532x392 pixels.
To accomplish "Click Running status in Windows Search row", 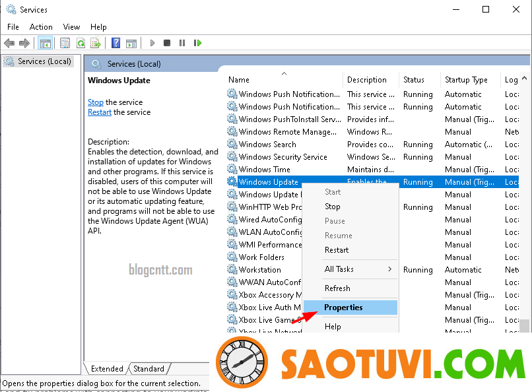I will (418, 145).
